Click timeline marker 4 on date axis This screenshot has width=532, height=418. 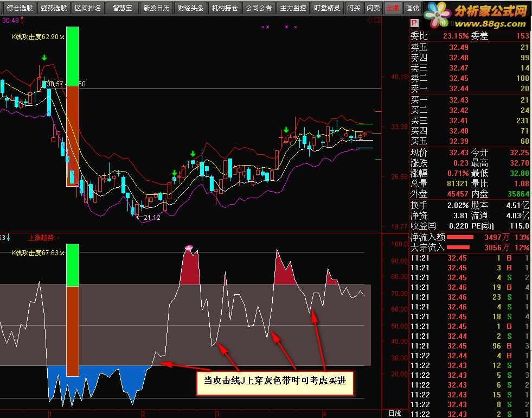[324, 414]
